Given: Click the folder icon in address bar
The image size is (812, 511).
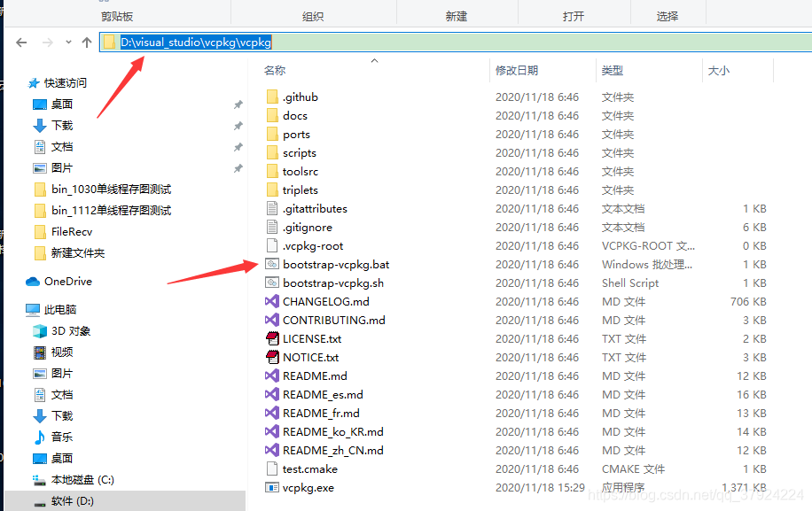Looking at the screenshot, I should coord(109,43).
